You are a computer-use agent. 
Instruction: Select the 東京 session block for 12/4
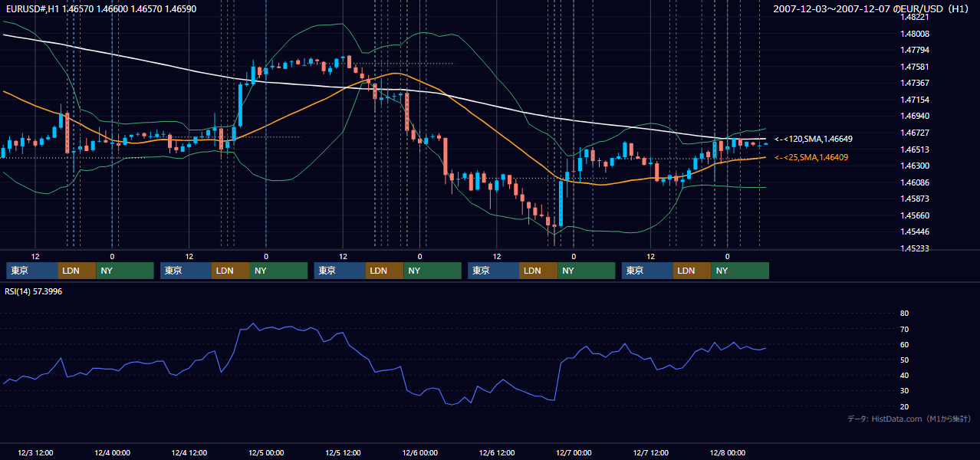[186, 271]
